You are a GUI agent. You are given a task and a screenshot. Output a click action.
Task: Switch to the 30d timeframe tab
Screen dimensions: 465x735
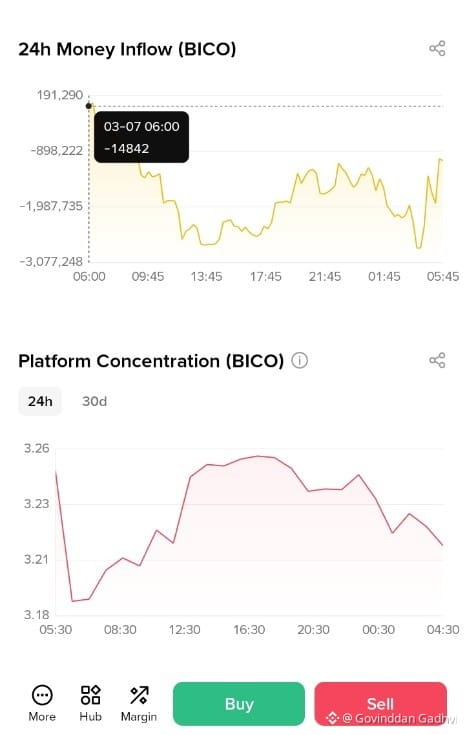pos(94,401)
